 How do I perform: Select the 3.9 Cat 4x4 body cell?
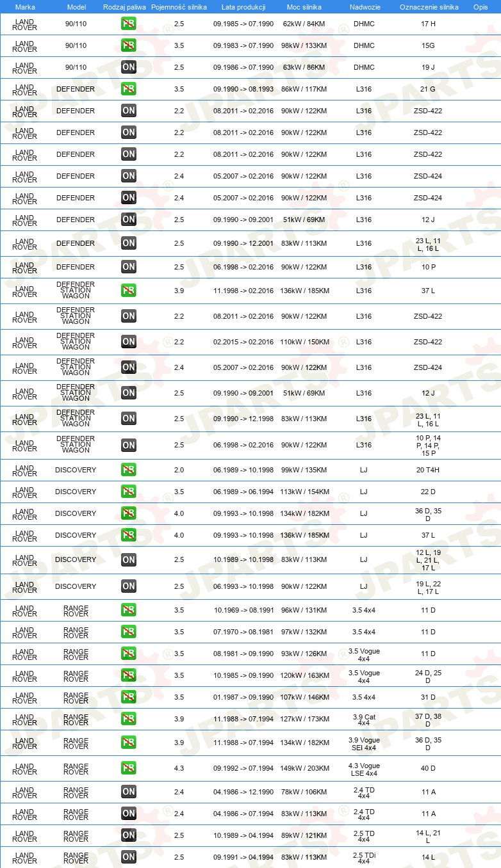coord(364,719)
